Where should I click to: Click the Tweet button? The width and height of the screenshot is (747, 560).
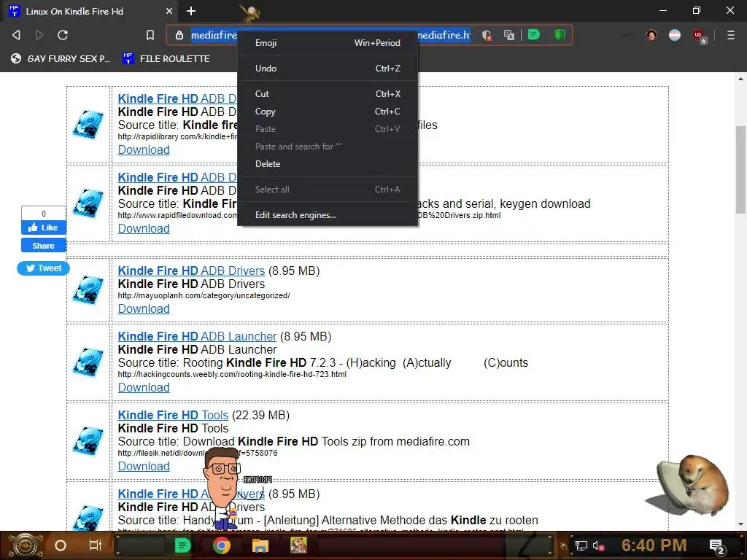[43, 268]
